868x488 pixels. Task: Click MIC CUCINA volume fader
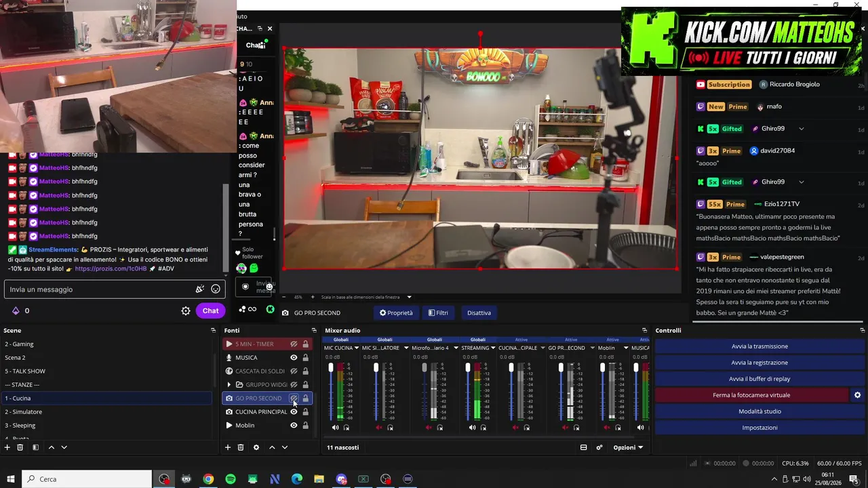click(331, 367)
